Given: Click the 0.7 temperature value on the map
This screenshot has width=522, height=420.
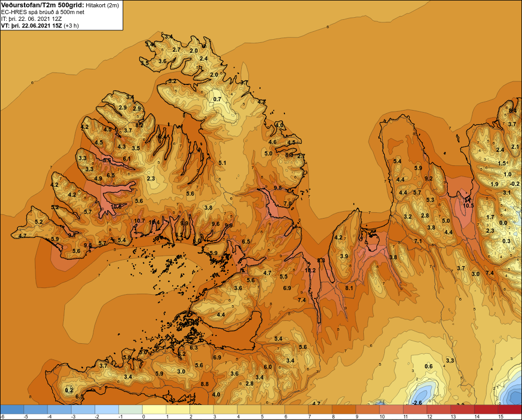Looking at the screenshot, I should (217, 99).
